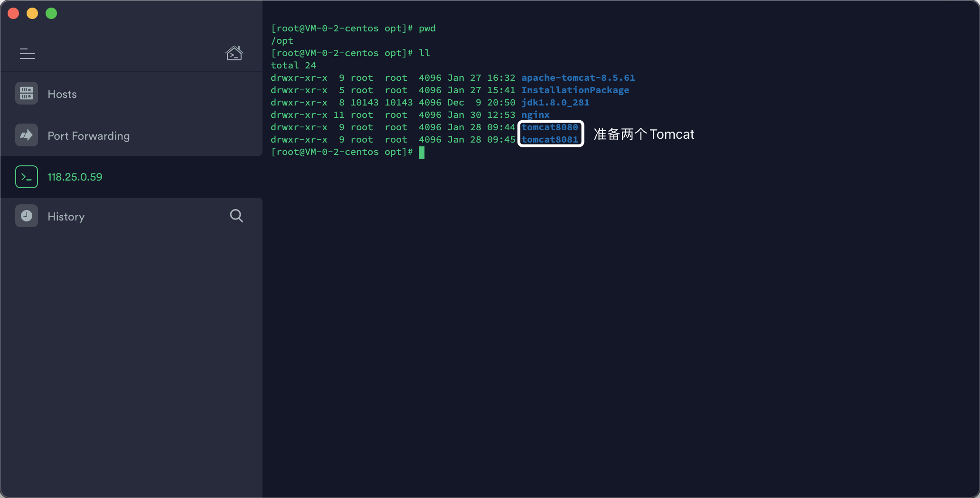
Task: Click the nginx directory name
Action: 535,115
